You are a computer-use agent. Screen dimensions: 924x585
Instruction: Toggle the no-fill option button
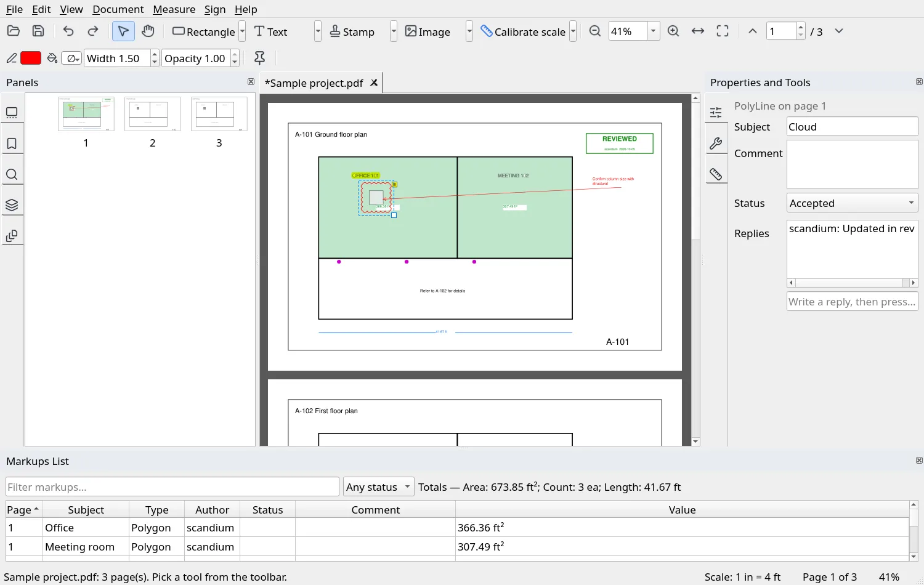click(71, 58)
